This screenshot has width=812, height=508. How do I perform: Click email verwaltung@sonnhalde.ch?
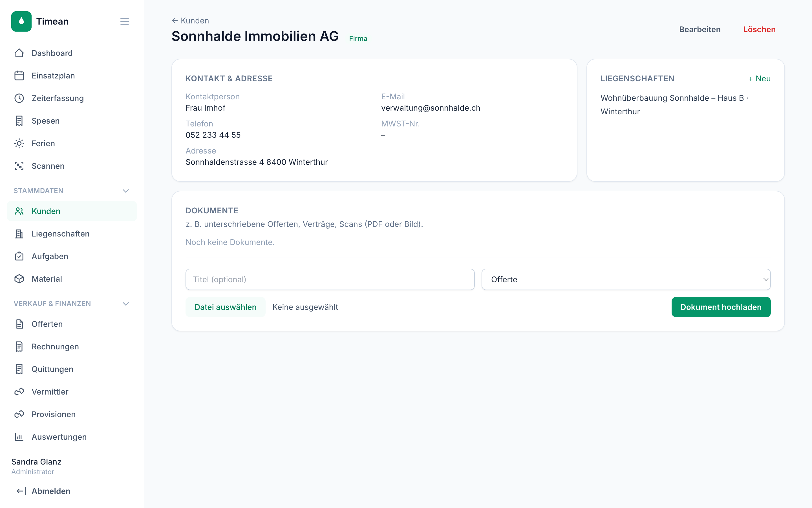pyautogui.click(x=431, y=108)
